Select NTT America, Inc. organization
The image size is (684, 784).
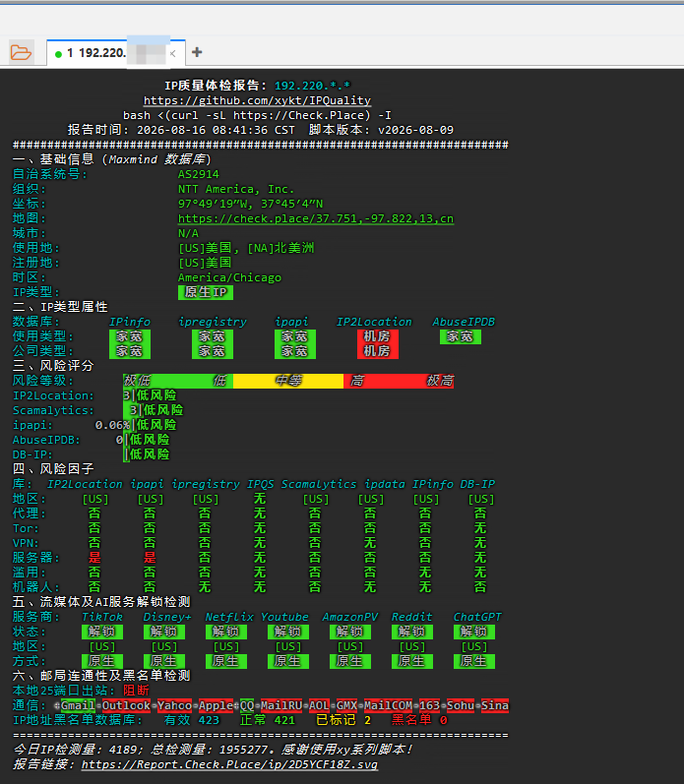236,189
